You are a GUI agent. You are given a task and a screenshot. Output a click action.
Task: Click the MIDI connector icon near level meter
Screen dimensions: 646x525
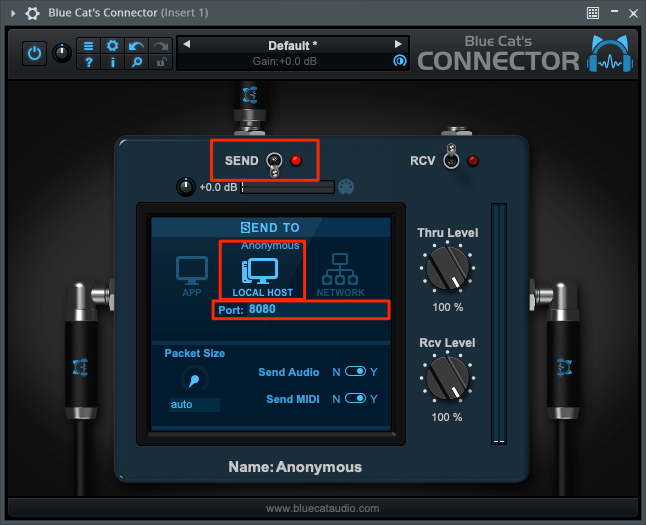pos(346,187)
